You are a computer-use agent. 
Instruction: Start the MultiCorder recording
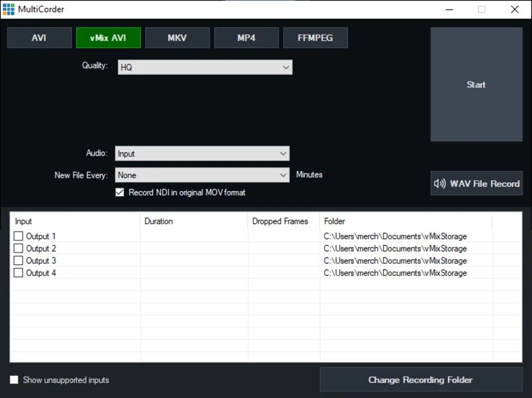[476, 85]
